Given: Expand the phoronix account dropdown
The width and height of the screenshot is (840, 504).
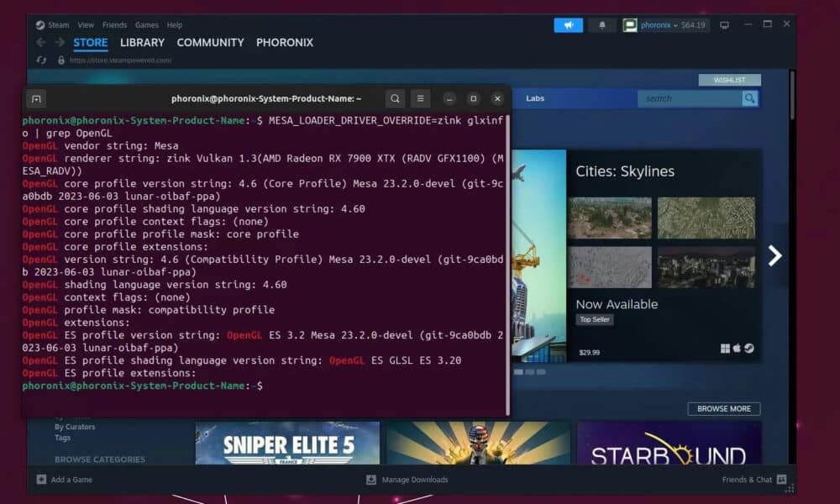Looking at the screenshot, I should tap(675, 25).
